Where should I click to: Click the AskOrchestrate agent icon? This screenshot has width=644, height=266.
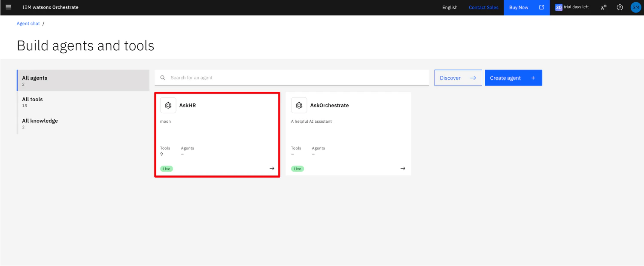[299, 105]
